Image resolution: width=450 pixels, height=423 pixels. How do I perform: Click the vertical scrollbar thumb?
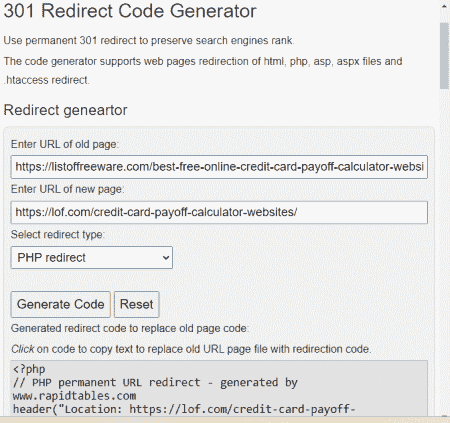[444, 56]
